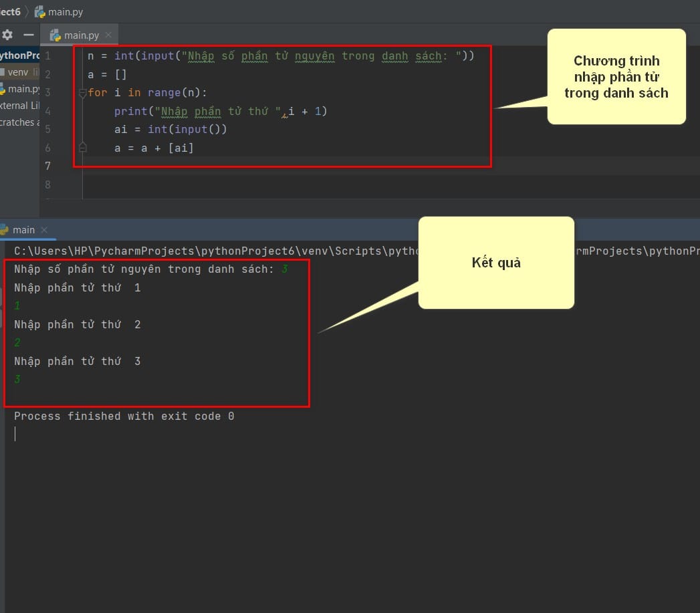Click the main.py breadcrumb file icon
This screenshot has width=700, height=613.
click(x=39, y=12)
